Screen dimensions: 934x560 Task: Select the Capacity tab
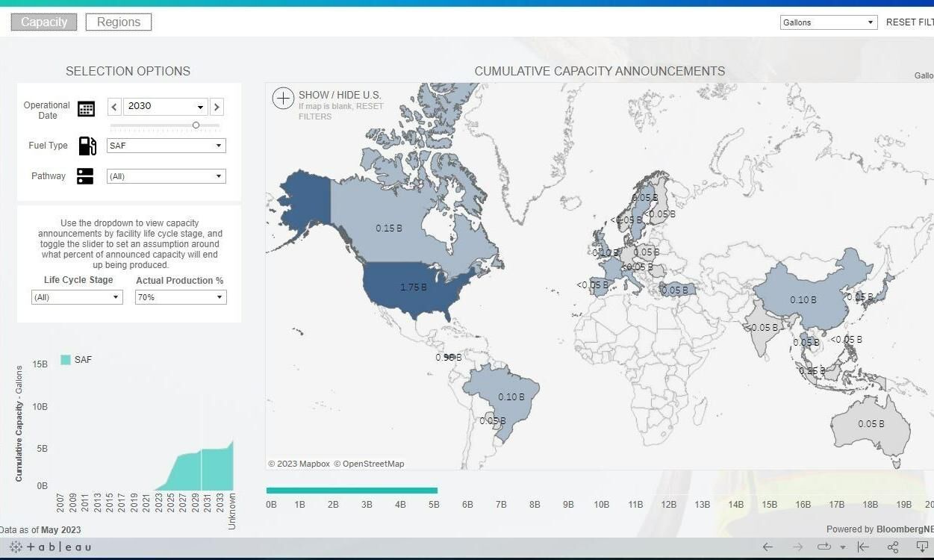tap(43, 22)
